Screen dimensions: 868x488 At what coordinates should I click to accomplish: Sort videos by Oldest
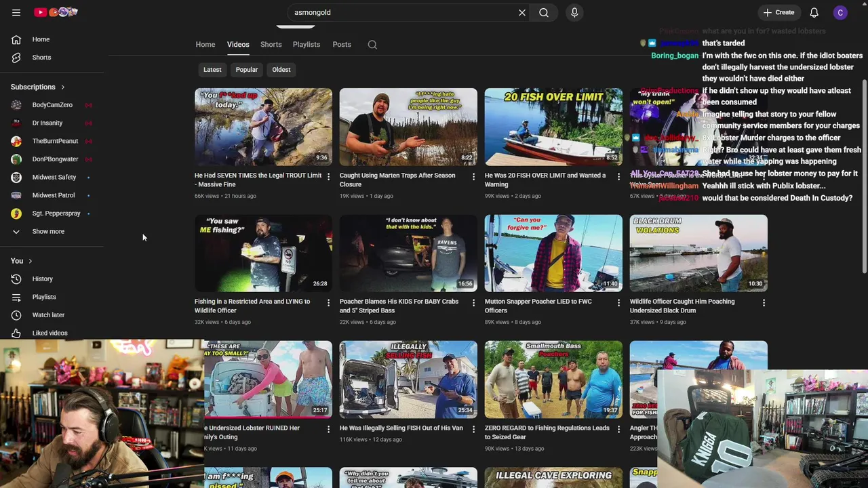tap(281, 70)
